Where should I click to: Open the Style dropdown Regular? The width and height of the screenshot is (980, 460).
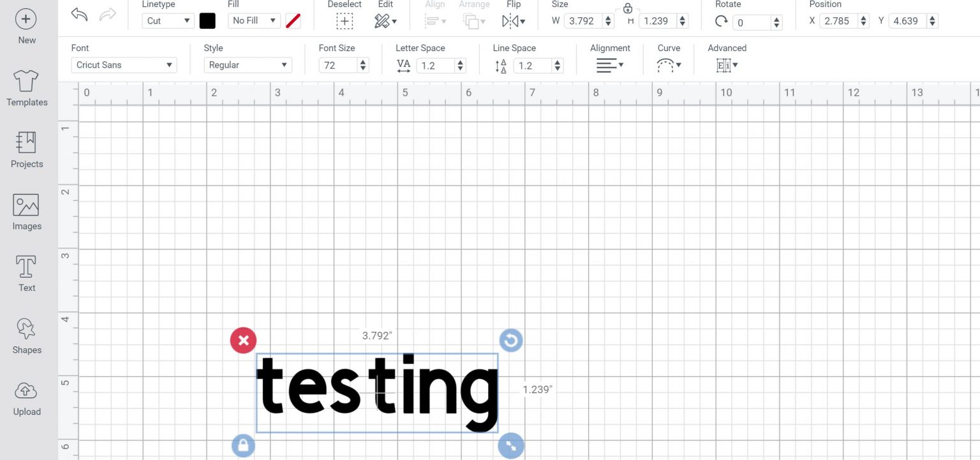click(248, 64)
